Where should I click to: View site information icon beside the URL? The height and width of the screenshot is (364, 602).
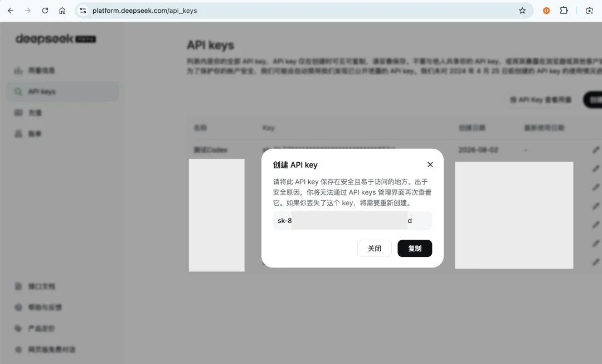pos(83,11)
